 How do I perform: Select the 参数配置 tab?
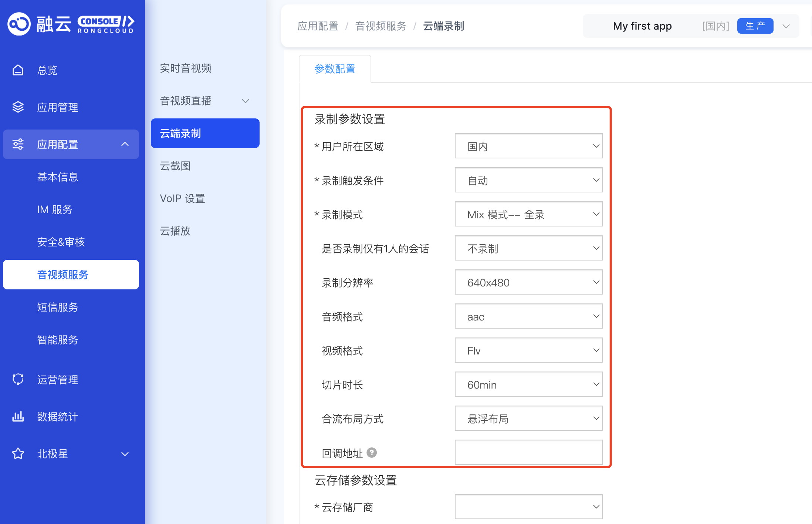pyautogui.click(x=335, y=69)
